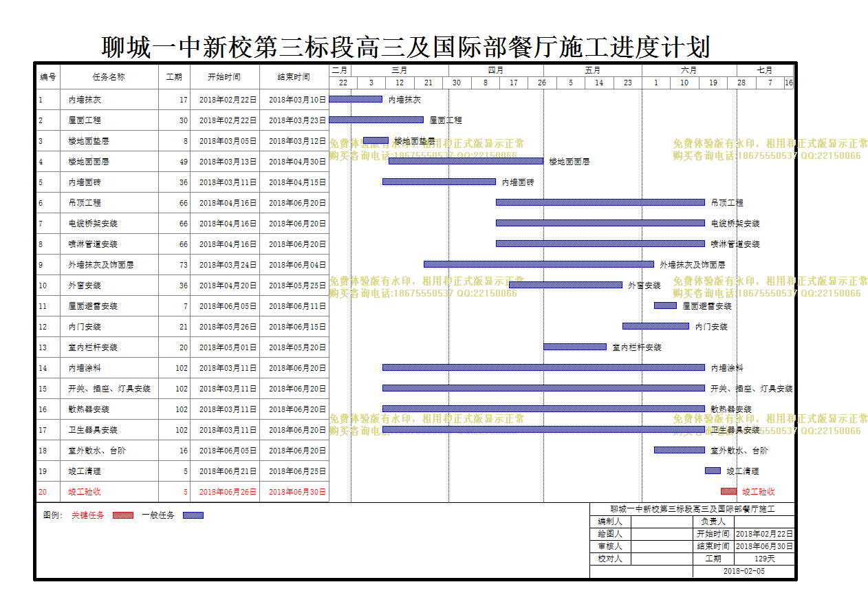The height and width of the screenshot is (613, 868).
Task: Select the Gantt bar for 内墙面砖
Action: [439, 182]
